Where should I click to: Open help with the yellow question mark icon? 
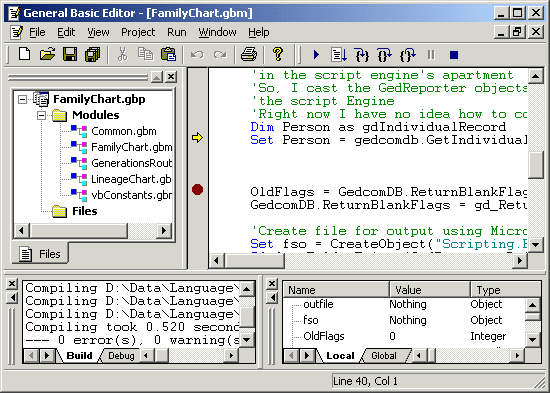click(x=278, y=54)
